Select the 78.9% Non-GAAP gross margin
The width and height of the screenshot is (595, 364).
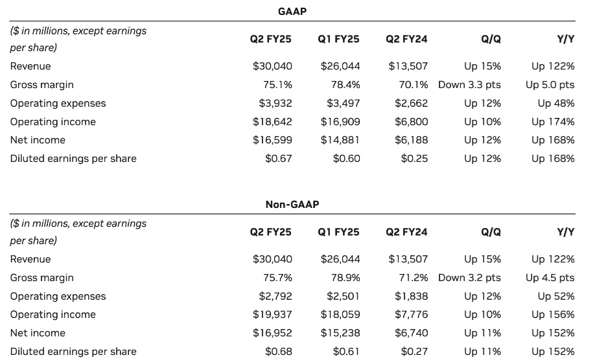[345, 278]
